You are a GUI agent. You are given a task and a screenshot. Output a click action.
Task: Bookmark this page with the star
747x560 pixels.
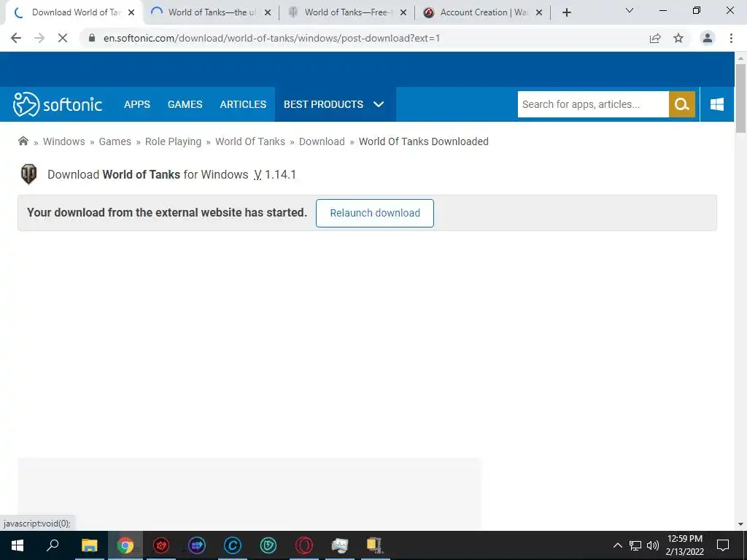tap(678, 38)
